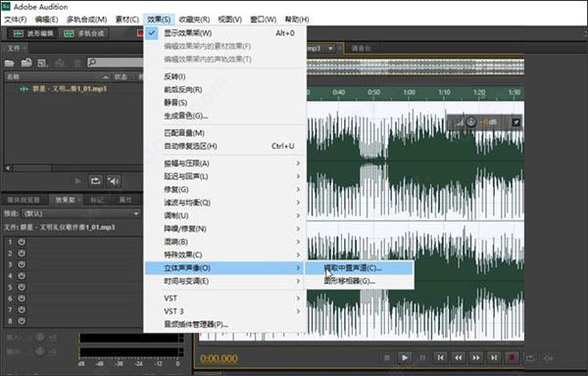This screenshot has width=588, height=376.
Task: Toggle power for effects rack slot 6
Action: click(22, 299)
